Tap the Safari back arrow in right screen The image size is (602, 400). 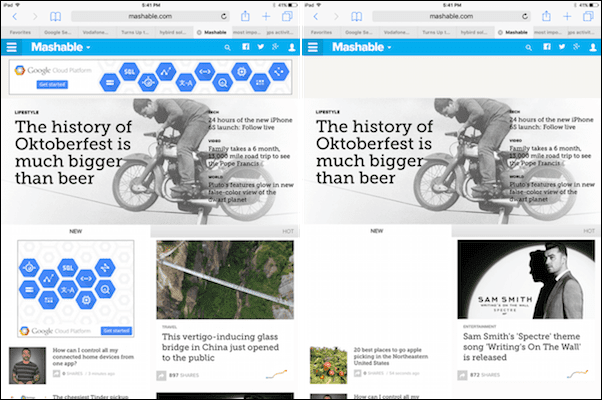316,17
